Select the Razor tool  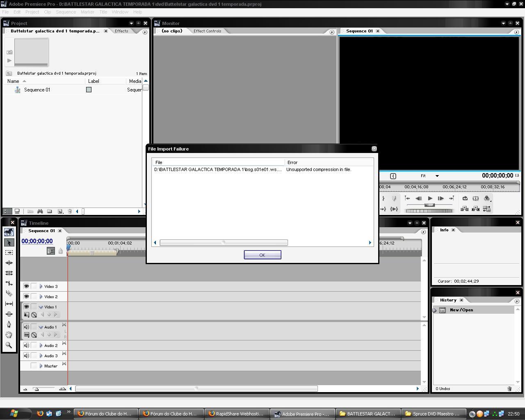pyautogui.click(x=9, y=294)
